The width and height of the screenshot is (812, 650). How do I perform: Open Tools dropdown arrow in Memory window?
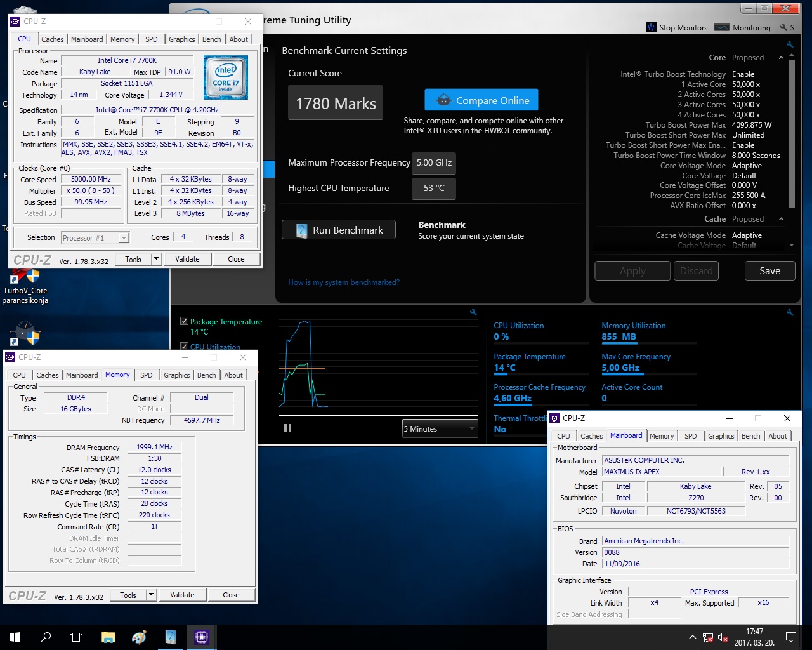[151, 595]
